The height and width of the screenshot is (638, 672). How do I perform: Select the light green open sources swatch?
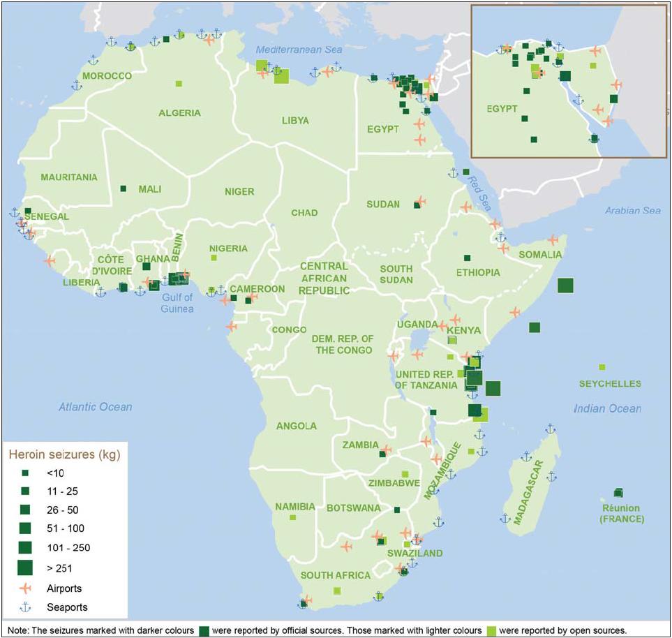click(493, 630)
